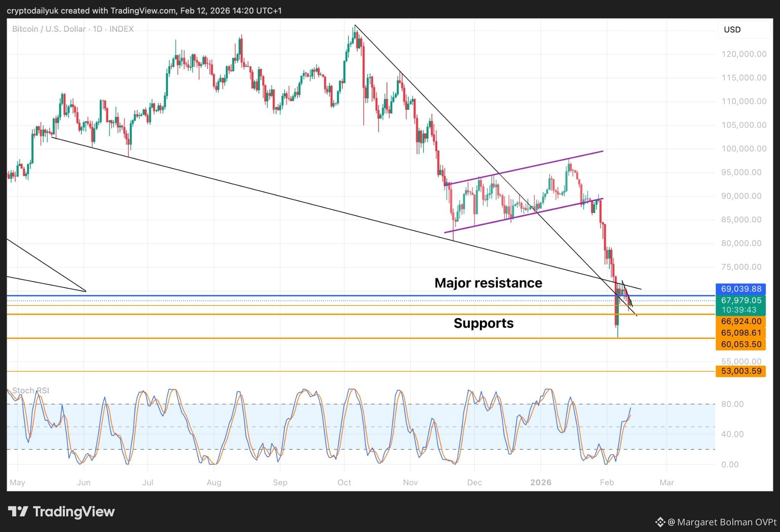Click the Feb time axis label
The height and width of the screenshot is (532, 780).
pyautogui.click(x=607, y=482)
